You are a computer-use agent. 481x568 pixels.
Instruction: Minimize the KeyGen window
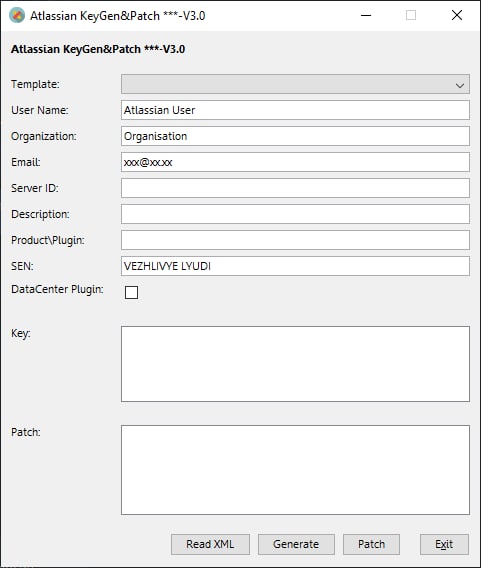coord(366,16)
